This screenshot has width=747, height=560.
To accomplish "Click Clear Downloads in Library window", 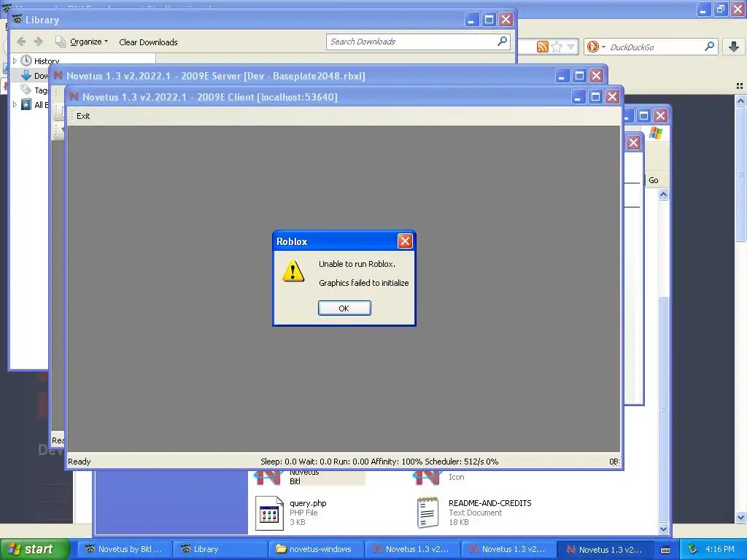I will tap(148, 42).
